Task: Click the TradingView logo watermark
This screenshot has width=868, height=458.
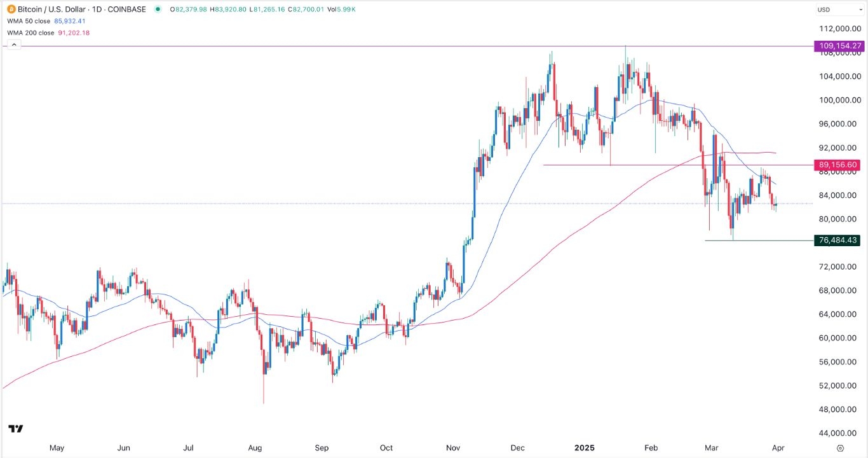Action: click(x=17, y=429)
